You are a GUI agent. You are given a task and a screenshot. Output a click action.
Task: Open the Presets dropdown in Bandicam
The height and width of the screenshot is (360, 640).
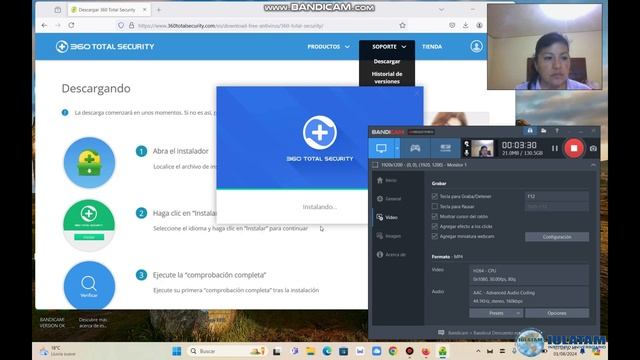point(496,313)
